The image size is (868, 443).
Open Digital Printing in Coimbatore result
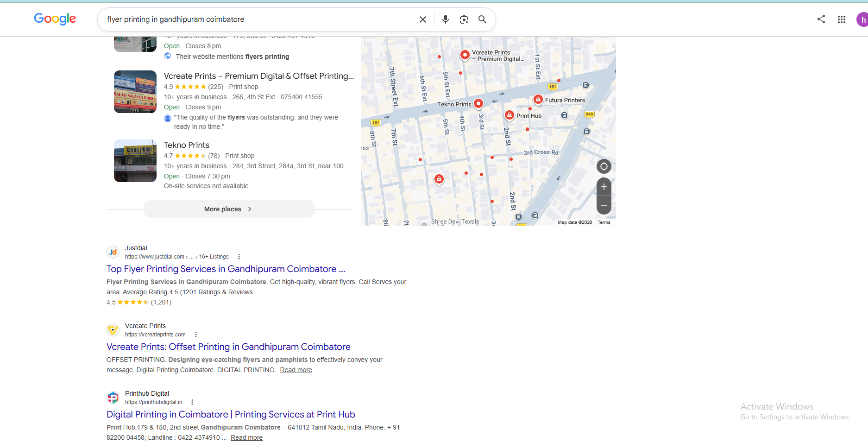(231, 414)
